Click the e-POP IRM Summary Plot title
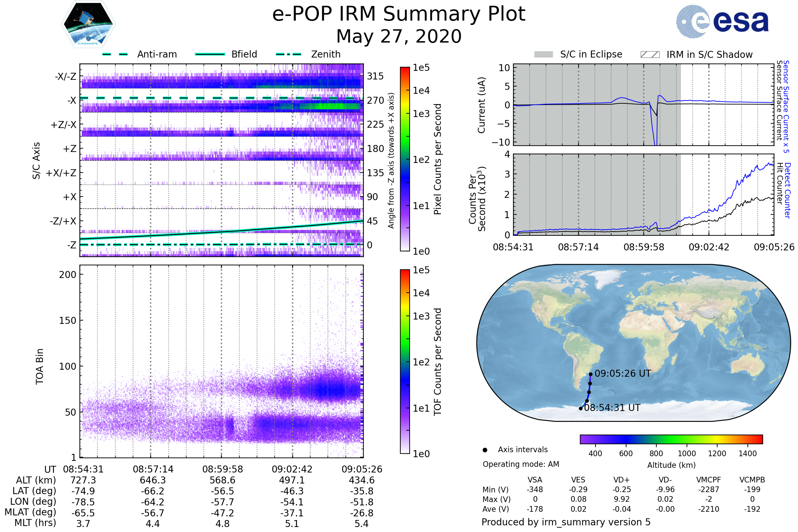Screen dimensions: 798x532 399,14
